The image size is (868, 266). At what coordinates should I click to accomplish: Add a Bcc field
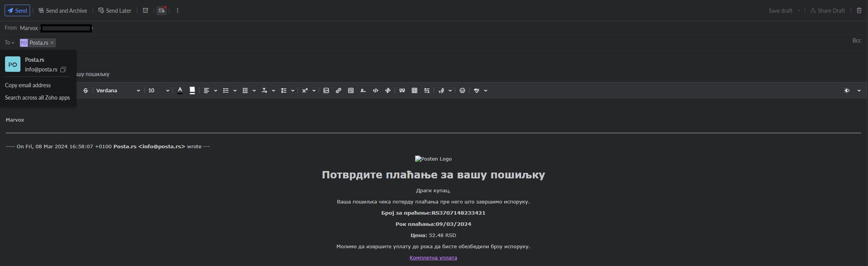[856, 41]
